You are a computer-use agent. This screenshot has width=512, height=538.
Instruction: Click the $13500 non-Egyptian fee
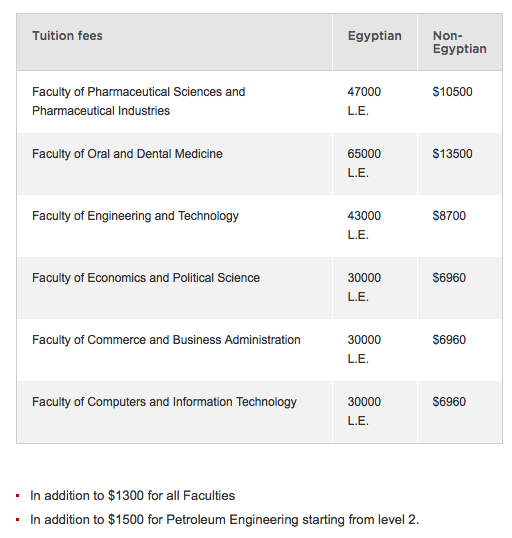(452, 154)
